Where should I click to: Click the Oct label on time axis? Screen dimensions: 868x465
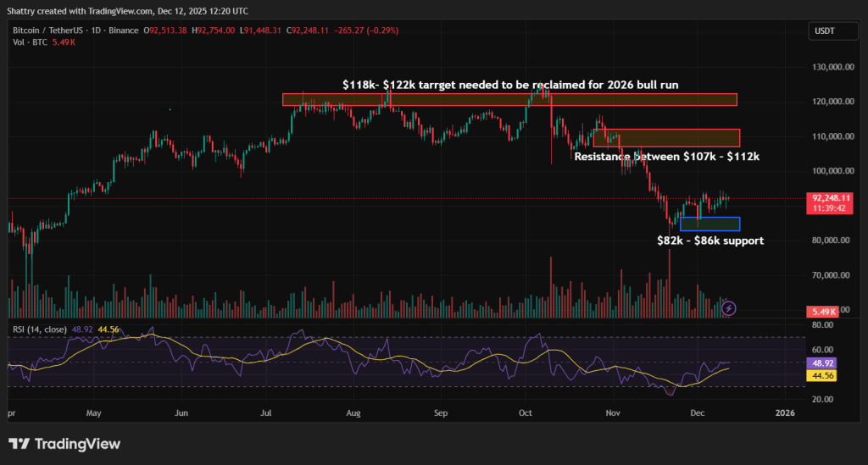[526, 413]
